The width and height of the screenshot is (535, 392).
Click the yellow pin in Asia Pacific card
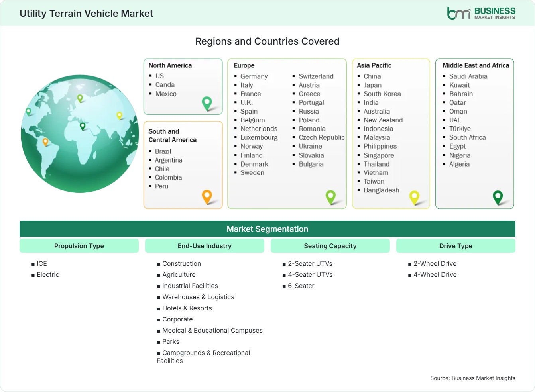pos(414,197)
